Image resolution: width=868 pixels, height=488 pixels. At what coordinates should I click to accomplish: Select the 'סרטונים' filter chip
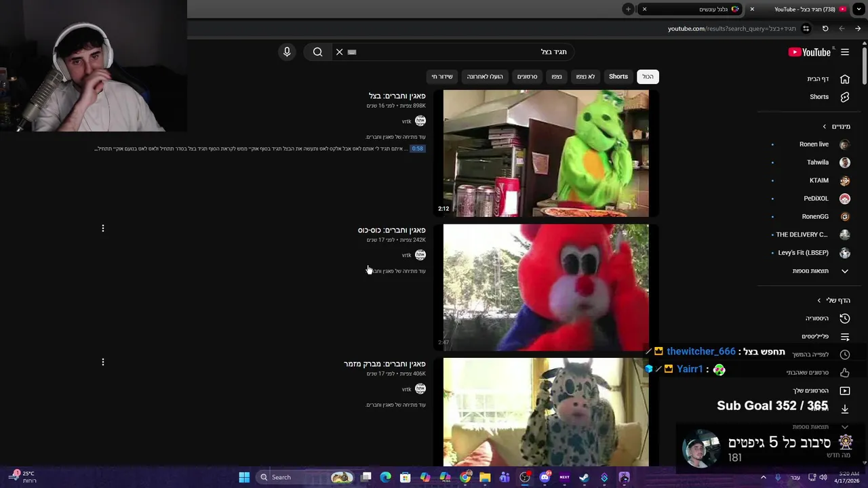[x=527, y=77]
